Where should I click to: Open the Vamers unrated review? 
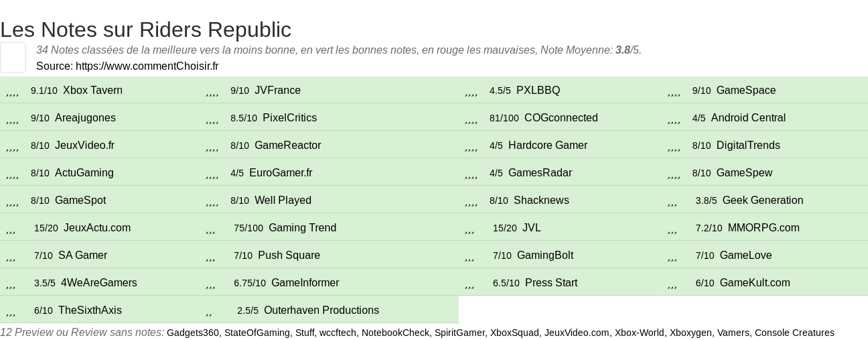coord(733,333)
